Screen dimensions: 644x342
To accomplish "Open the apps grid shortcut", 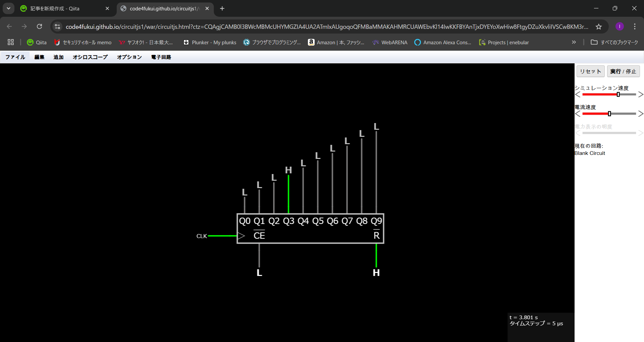I will pyautogui.click(x=11, y=42).
